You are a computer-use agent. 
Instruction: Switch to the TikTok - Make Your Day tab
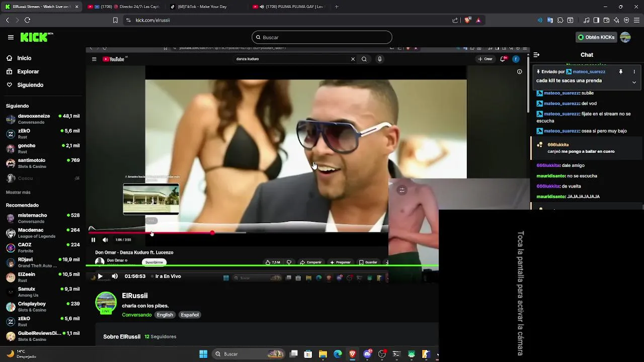coord(202,7)
